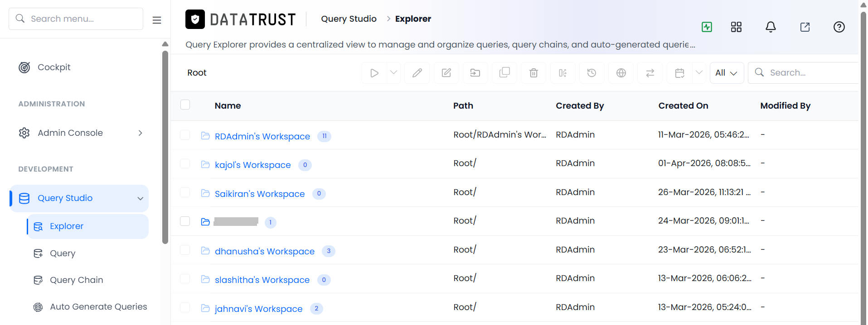868x325 pixels.
Task: Open the green activity monitor icon
Action: [707, 27]
